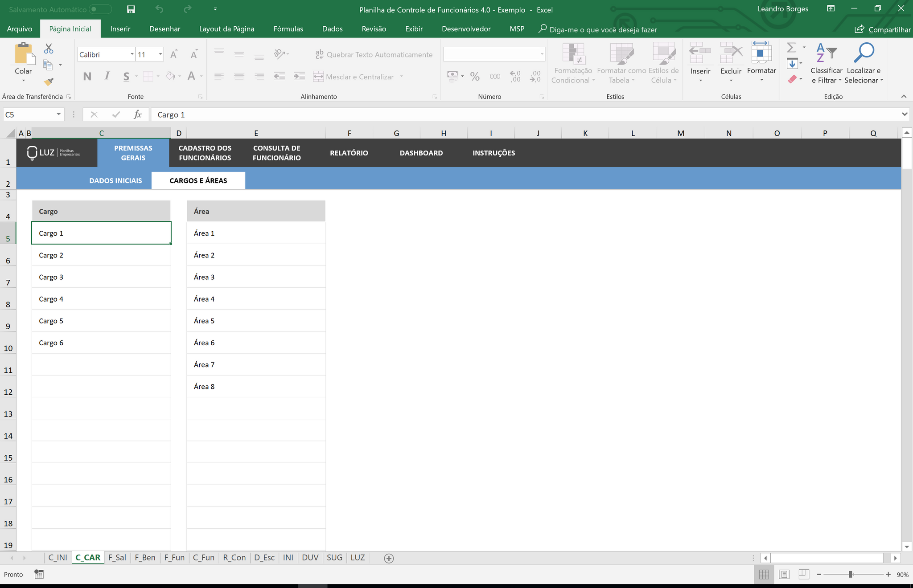This screenshot has width=913, height=588.
Task: Open the Calibri font name dropdown
Action: click(132, 54)
